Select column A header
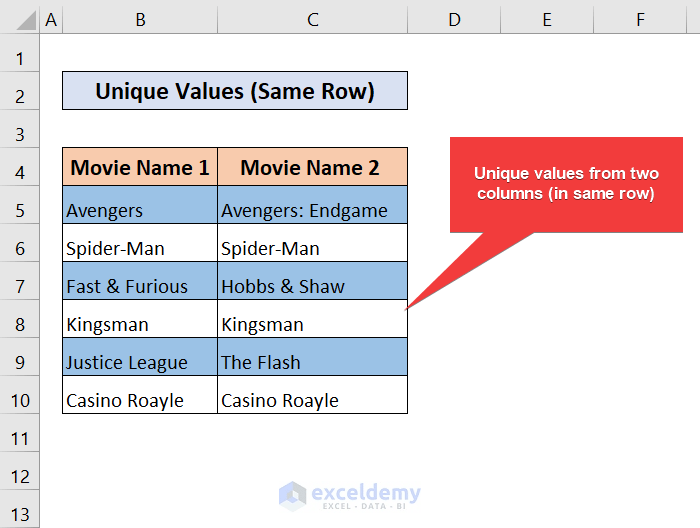The width and height of the screenshot is (700, 528). tap(51, 20)
